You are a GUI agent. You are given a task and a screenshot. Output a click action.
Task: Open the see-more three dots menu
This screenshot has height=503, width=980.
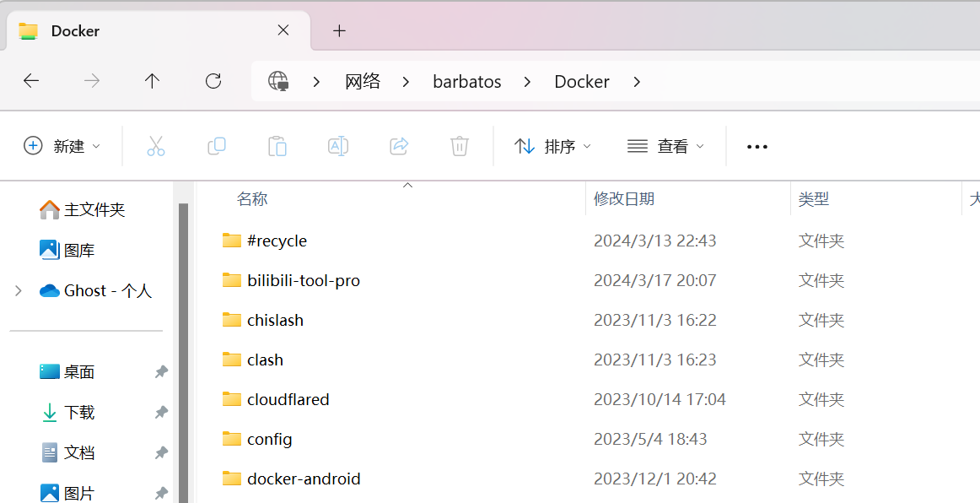(757, 146)
